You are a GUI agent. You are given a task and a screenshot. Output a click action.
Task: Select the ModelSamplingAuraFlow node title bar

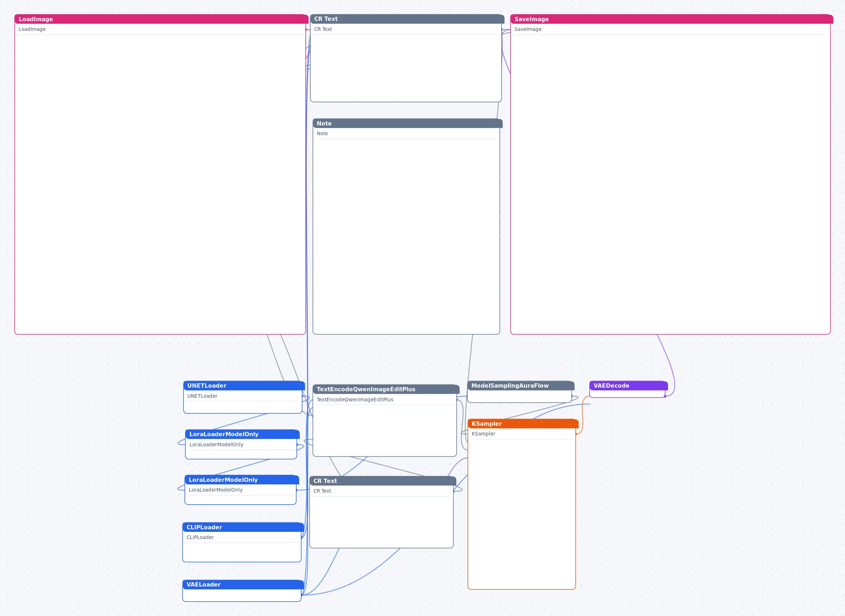tap(521, 385)
